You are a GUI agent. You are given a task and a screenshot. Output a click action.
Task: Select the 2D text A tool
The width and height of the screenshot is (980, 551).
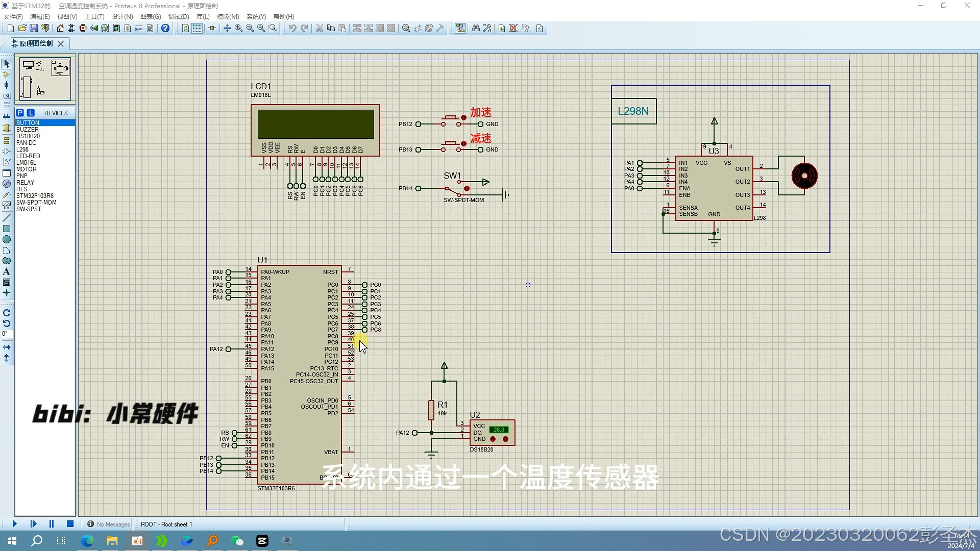7,271
